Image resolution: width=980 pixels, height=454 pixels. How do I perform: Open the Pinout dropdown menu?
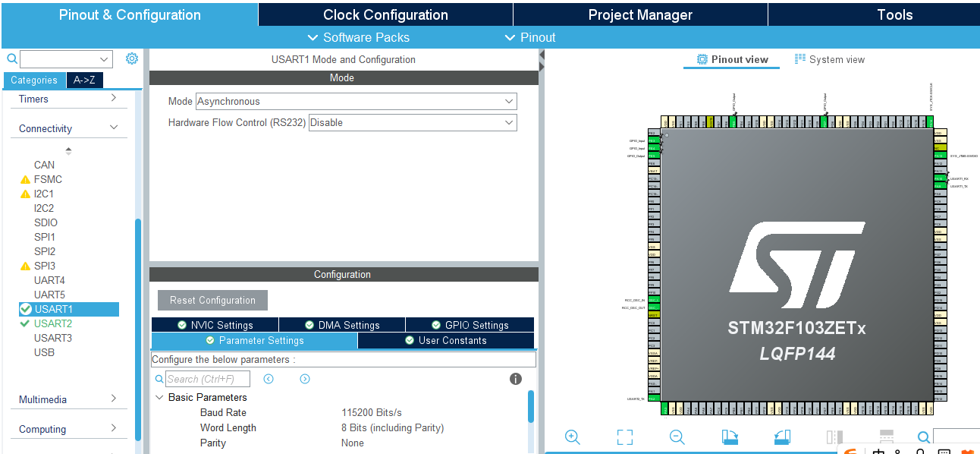pyautogui.click(x=530, y=37)
